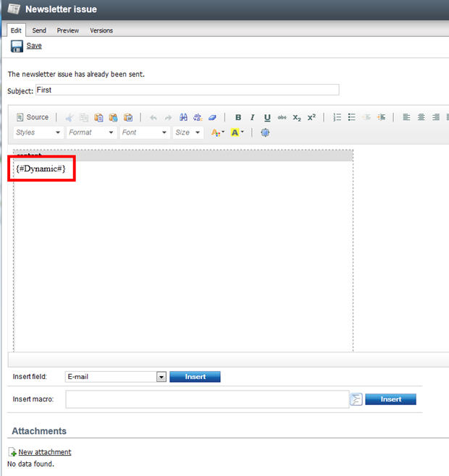449x476 pixels.
Task: Click the Redo arrow
Action: point(168,117)
